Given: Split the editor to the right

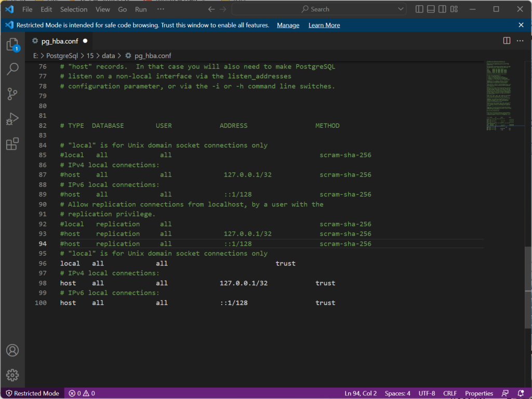Looking at the screenshot, I should pos(507,41).
